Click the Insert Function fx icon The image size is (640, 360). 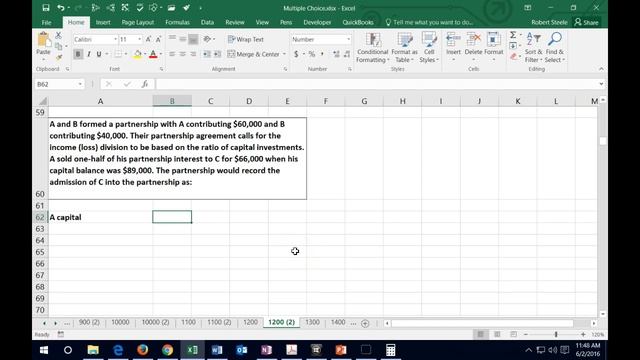[x=144, y=84]
